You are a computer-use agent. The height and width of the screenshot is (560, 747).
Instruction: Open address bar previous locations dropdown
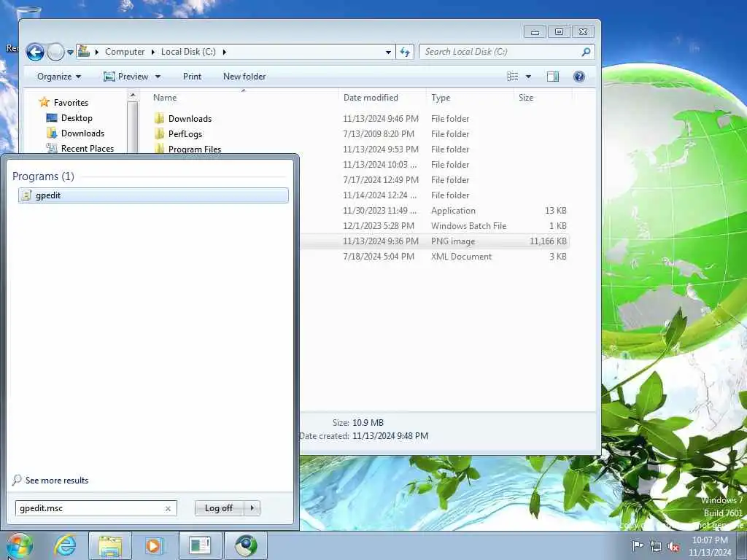[x=388, y=52]
